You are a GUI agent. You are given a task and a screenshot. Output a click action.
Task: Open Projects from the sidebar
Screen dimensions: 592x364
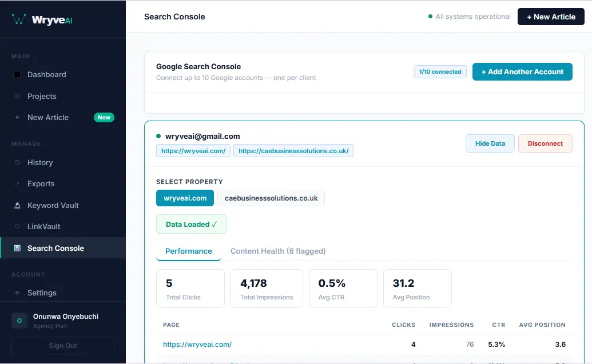click(x=63, y=96)
